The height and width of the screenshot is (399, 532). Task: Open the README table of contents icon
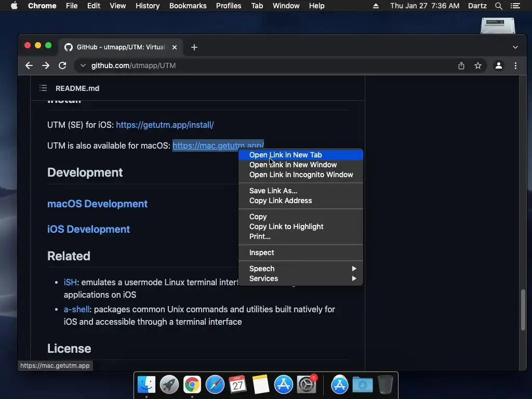click(x=43, y=88)
